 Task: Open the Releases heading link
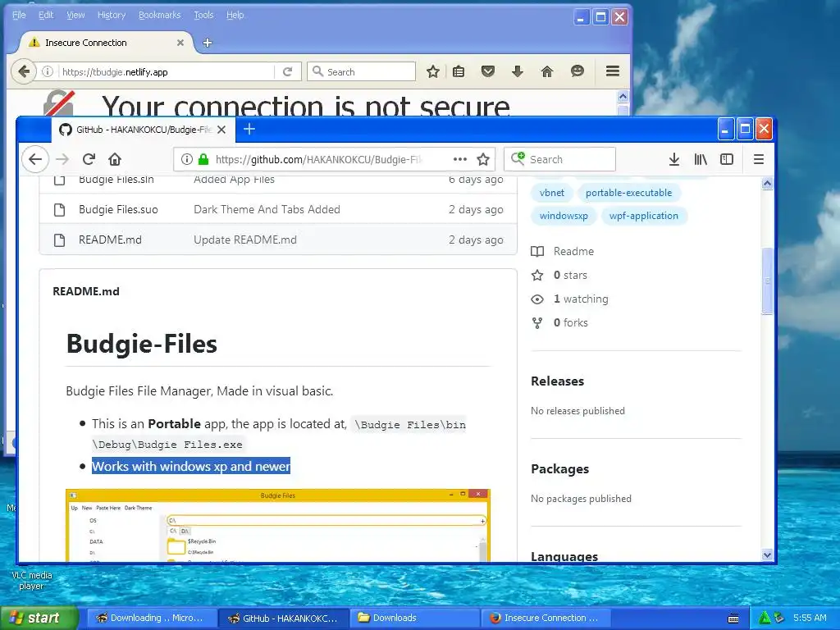557,381
